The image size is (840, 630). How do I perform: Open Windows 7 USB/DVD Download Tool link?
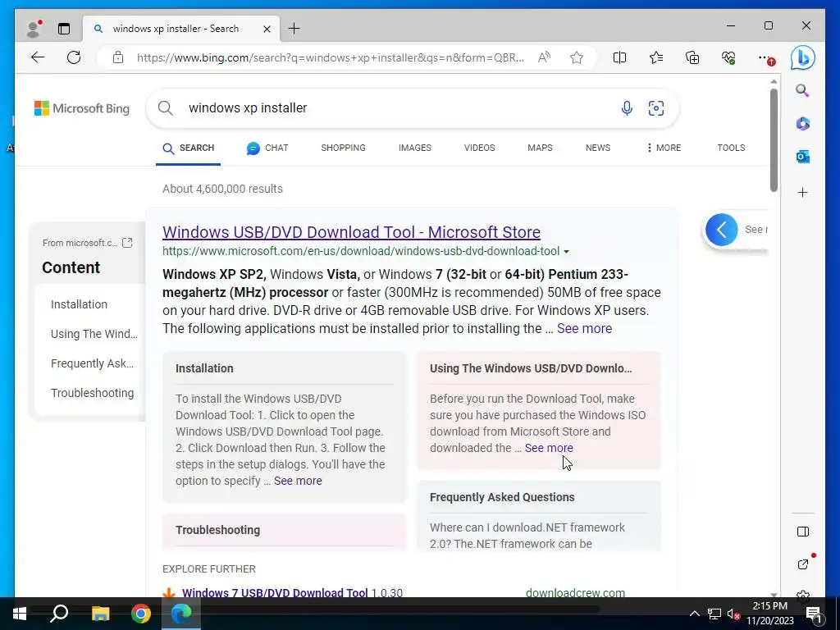(275, 592)
